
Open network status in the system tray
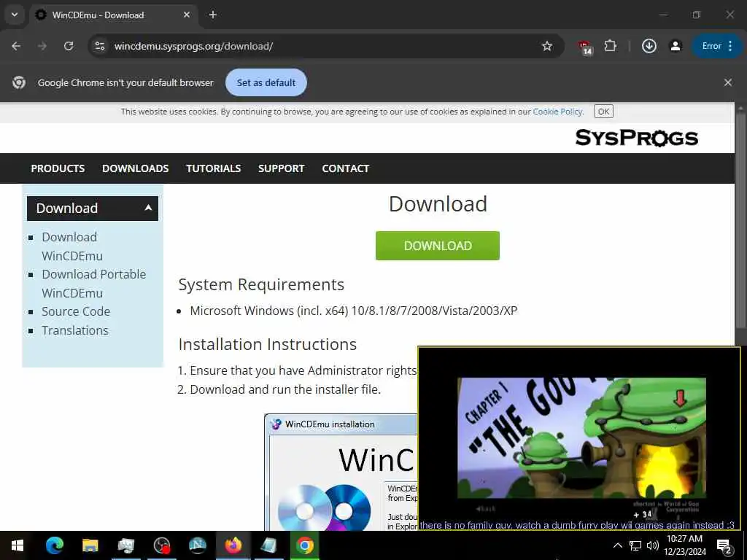pos(635,545)
